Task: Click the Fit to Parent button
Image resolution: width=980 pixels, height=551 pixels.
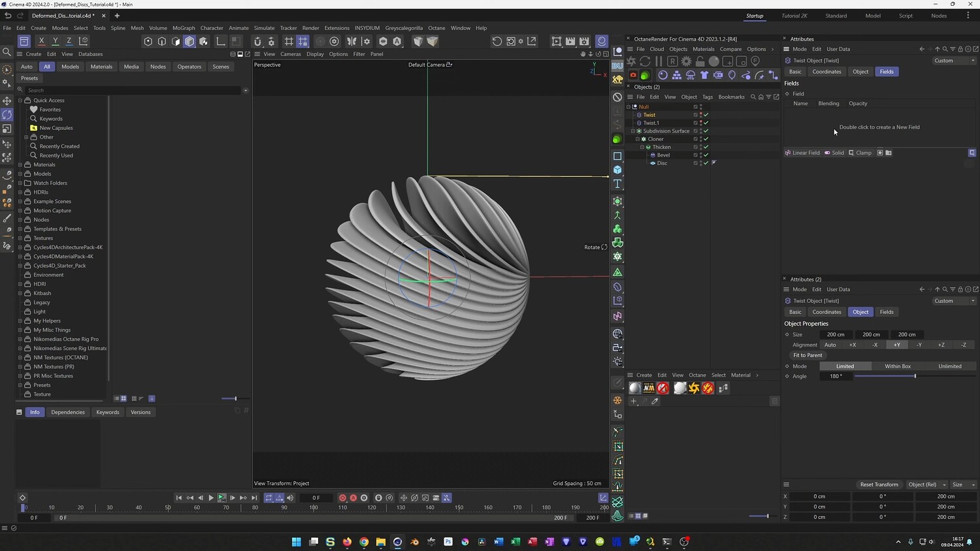Action: pyautogui.click(x=808, y=355)
